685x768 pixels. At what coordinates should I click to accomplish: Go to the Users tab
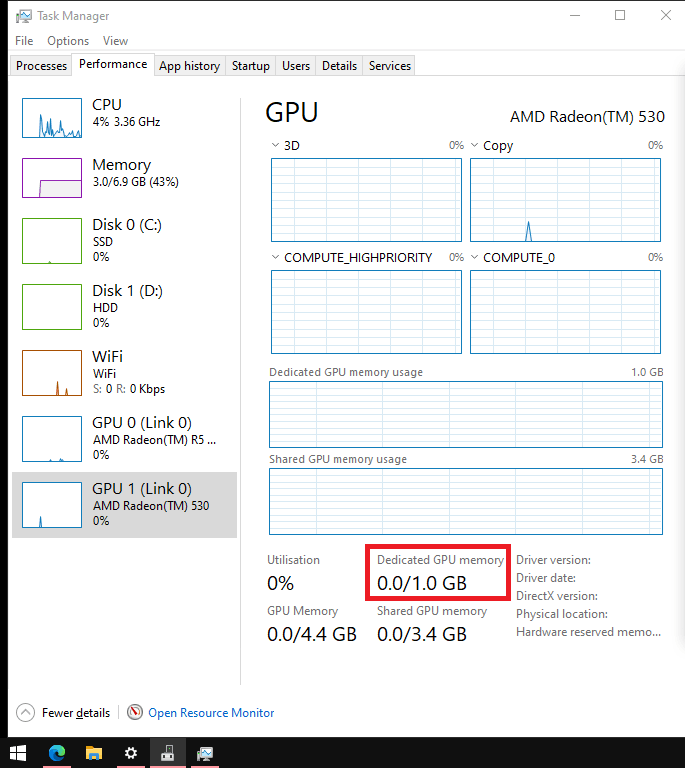click(296, 66)
